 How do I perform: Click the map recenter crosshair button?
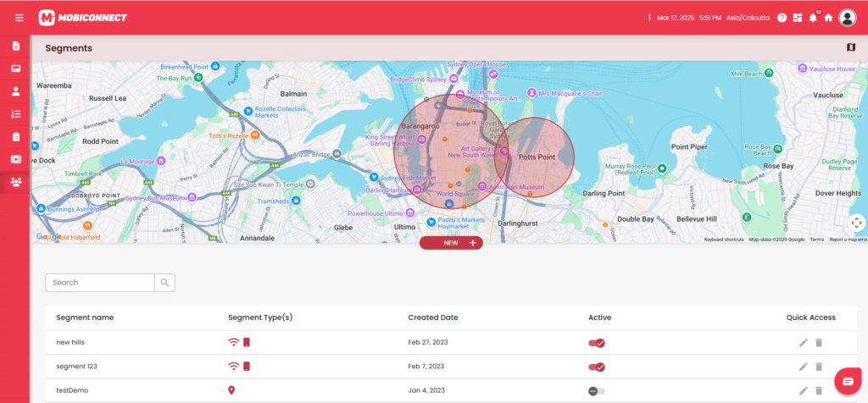[856, 223]
